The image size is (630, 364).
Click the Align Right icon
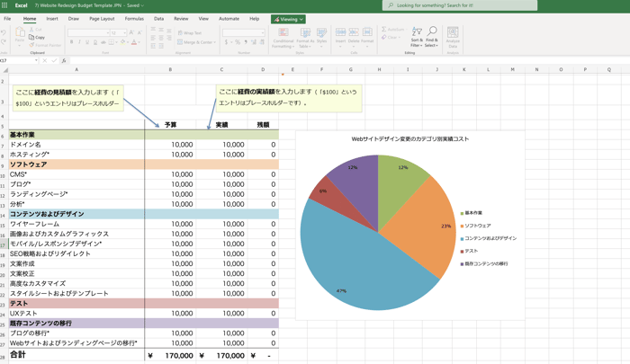point(169,38)
